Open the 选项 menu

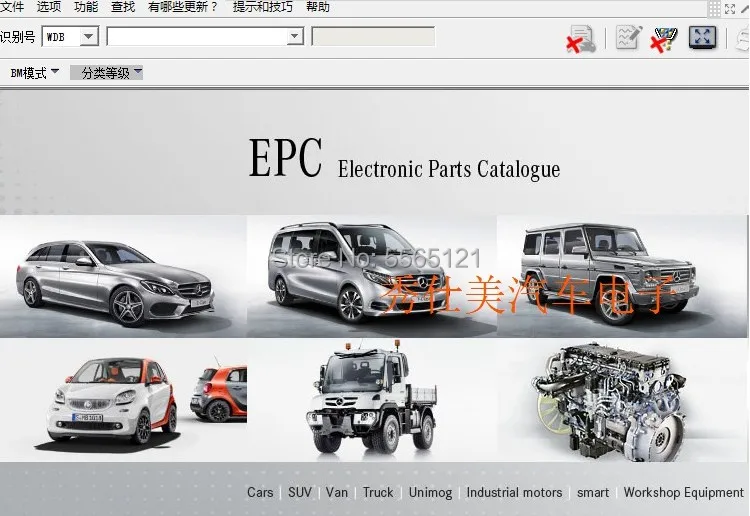49,7
